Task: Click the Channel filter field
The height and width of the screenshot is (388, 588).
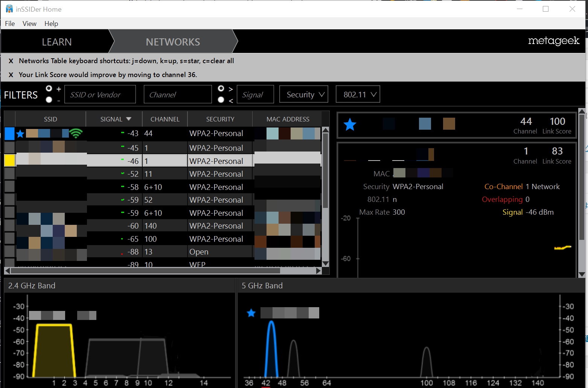Action: 178,94
